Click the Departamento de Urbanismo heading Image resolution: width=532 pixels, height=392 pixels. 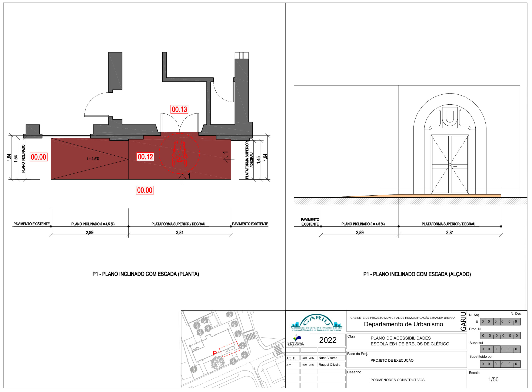[x=403, y=324]
